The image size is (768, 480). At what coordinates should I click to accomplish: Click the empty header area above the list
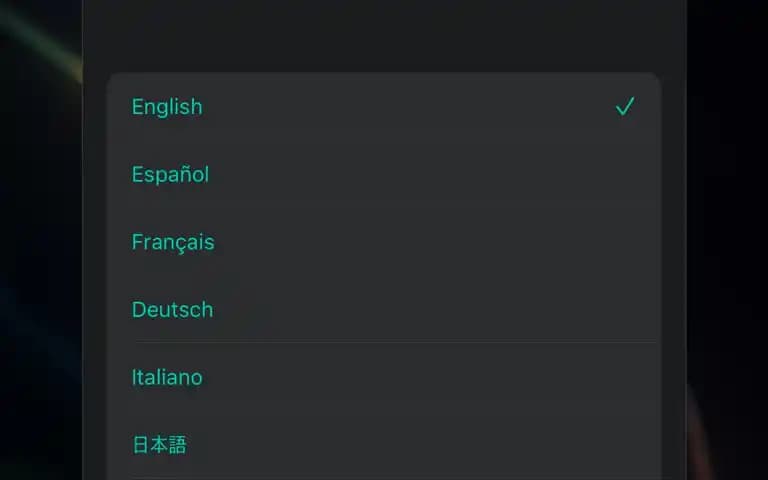tap(384, 35)
